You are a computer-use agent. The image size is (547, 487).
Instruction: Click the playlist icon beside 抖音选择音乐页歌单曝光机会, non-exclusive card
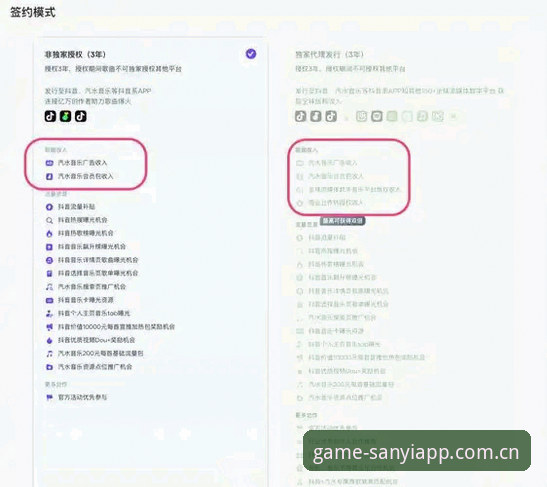click(x=49, y=274)
